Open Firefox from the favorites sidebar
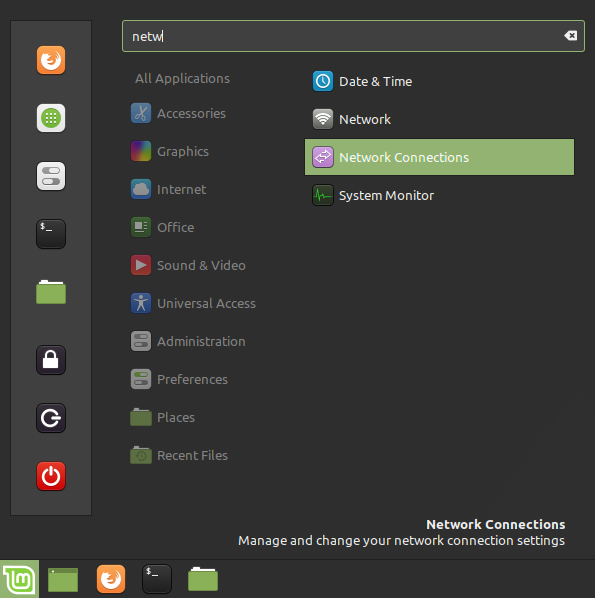595x598 pixels. 51,60
